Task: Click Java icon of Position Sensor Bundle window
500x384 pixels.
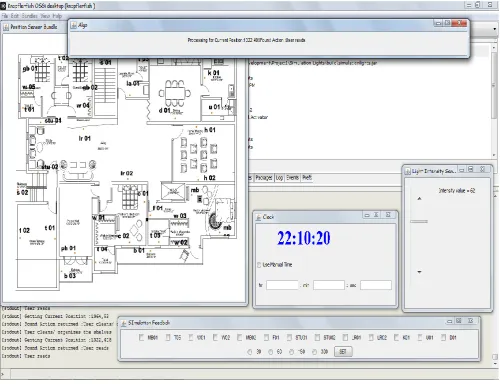Action: (6, 27)
